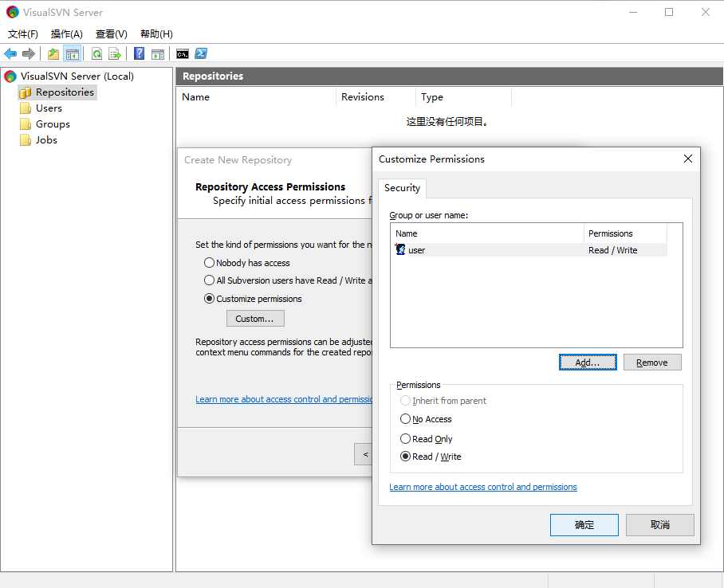Click the Users folder icon in tree
The image size is (724, 588).
tap(26, 108)
